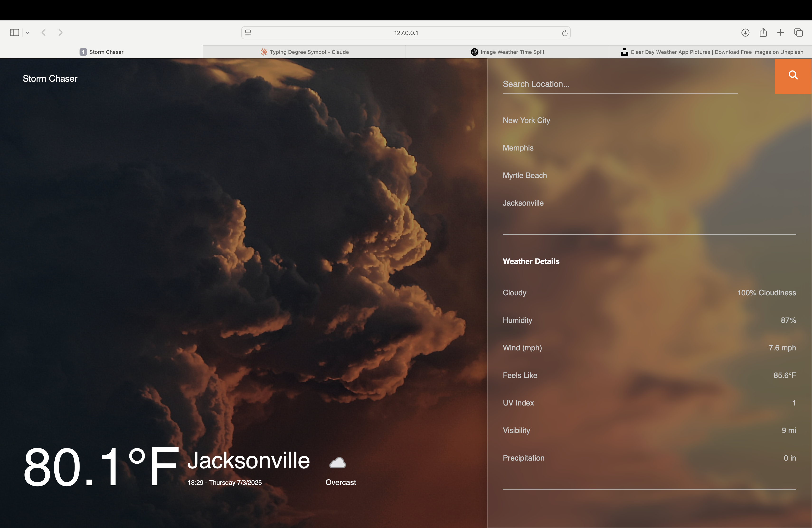Select Myrtle Beach from the city list
The width and height of the screenshot is (812, 528).
pos(525,175)
